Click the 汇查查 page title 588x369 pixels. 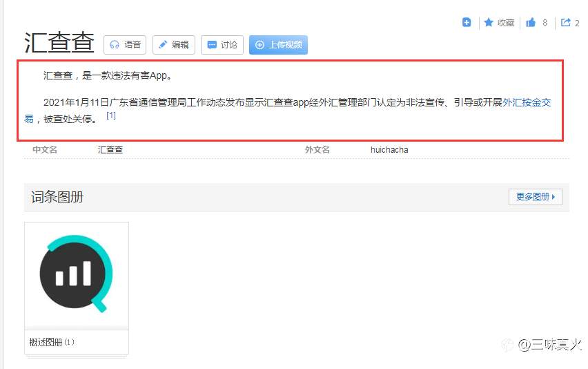[x=59, y=42]
